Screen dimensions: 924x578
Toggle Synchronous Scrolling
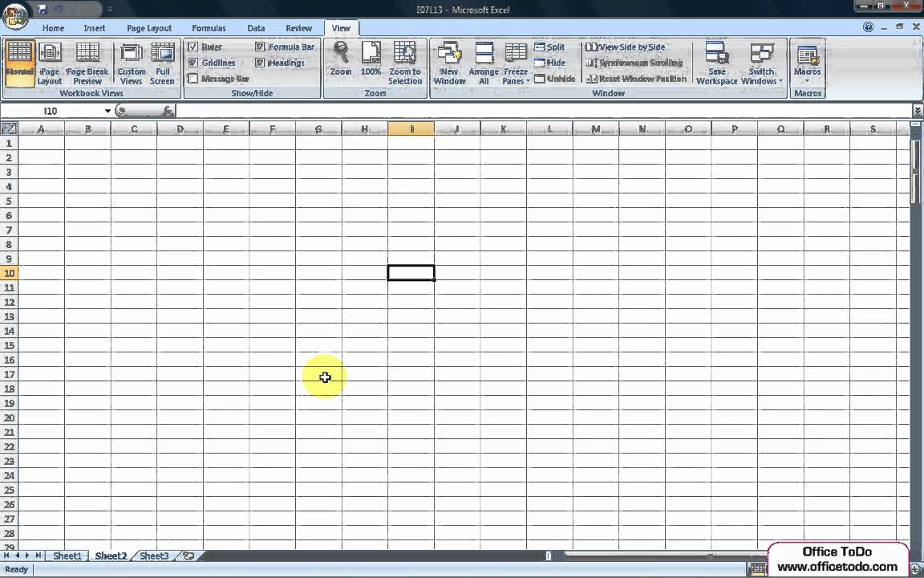click(x=634, y=63)
